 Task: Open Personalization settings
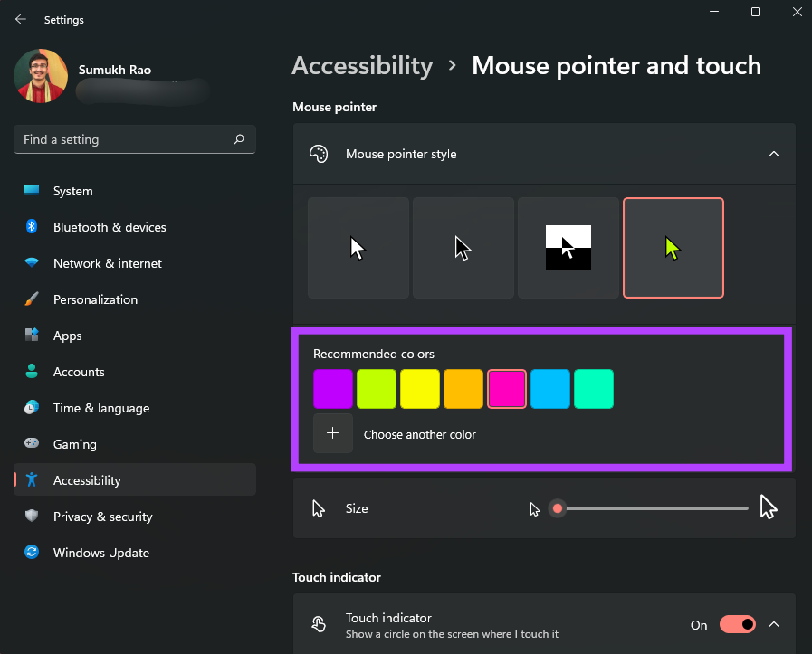coord(33,299)
